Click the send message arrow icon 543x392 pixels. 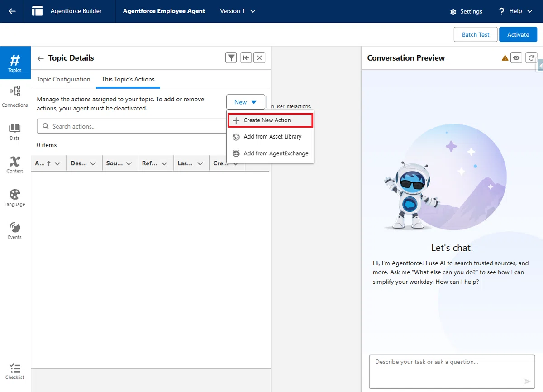tap(527, 382)
